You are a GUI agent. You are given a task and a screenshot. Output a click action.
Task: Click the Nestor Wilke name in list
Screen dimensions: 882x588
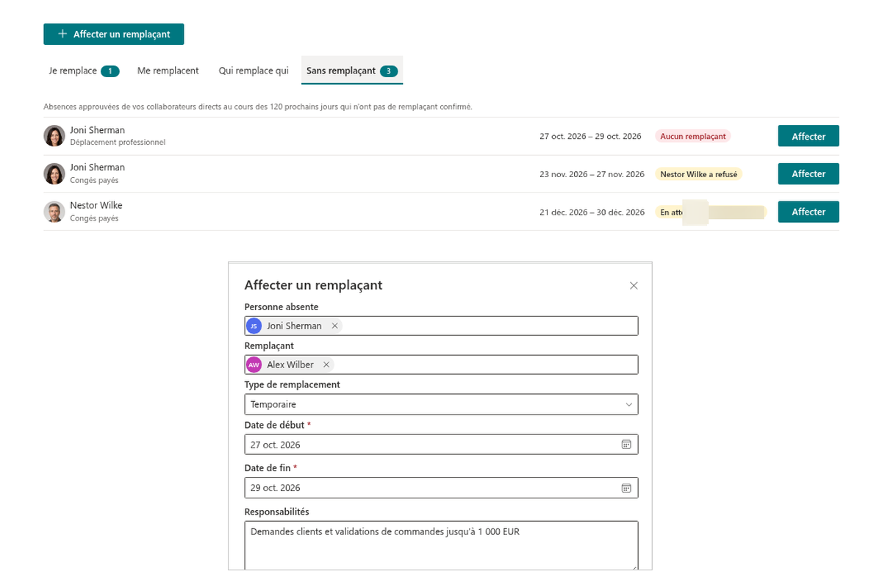(x=96, y=205)
